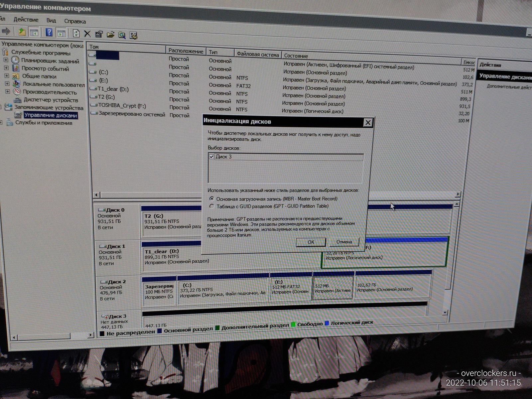
Task: Click the Планировщик заданий clock icon
Action: 15,60
